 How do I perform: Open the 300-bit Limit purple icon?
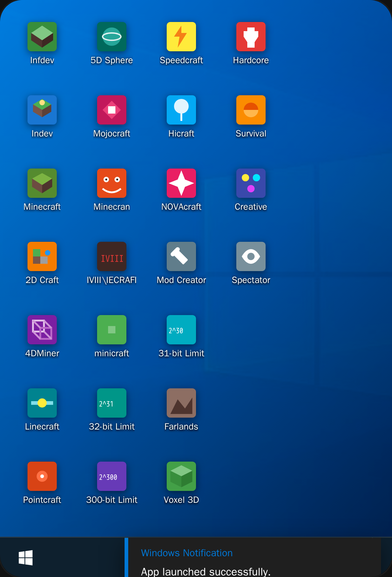[x=112, y=476]
